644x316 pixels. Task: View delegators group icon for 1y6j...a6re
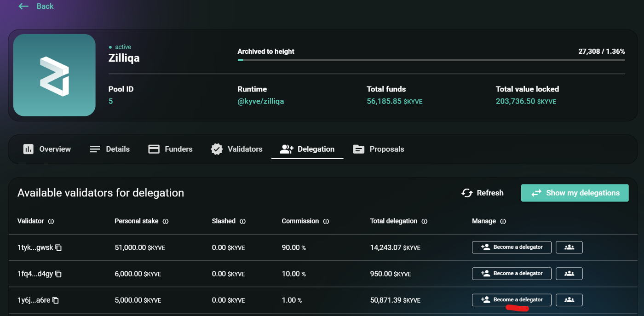569,299
